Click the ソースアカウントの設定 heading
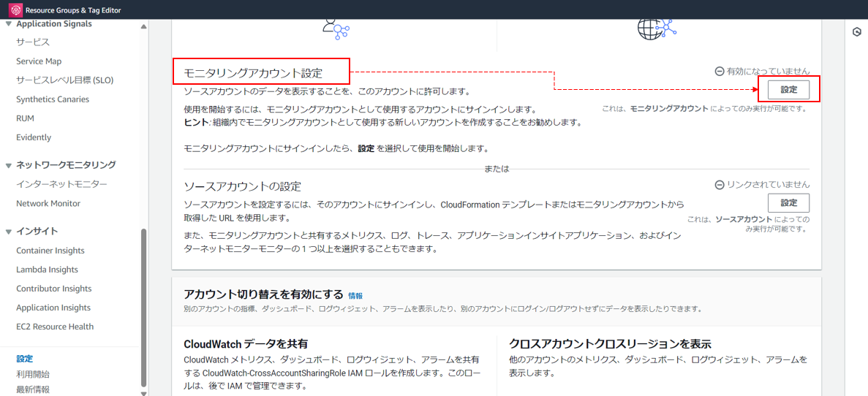This screenshot has height=396, width=868. (x=243, y=186)
